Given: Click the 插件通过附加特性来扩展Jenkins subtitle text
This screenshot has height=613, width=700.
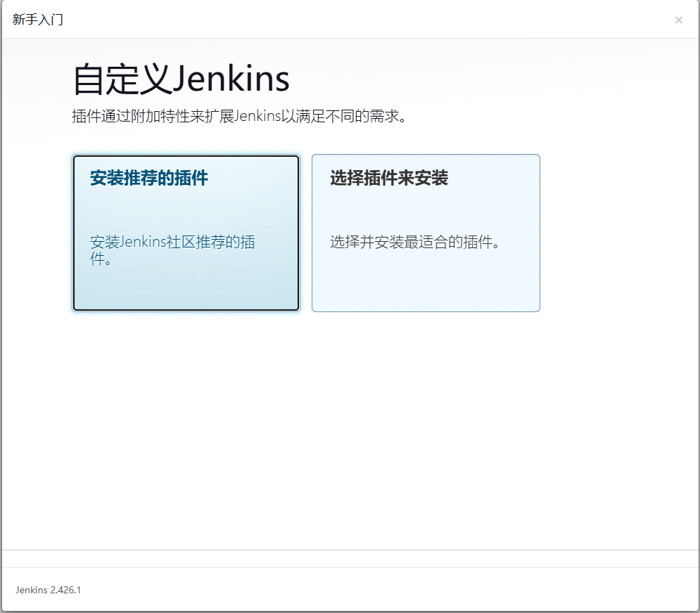Looking at the screenshot, I should click(x=239, y=116).
